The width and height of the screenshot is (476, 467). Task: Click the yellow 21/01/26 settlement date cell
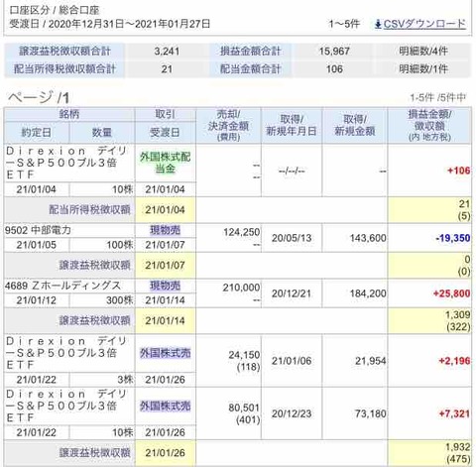click(x=166, y=453)
